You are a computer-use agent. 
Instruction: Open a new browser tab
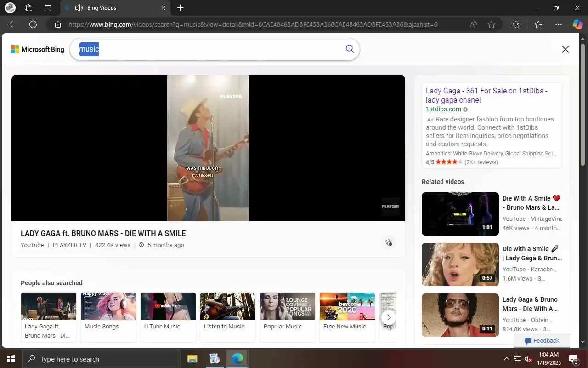click(x=181, y=8)
